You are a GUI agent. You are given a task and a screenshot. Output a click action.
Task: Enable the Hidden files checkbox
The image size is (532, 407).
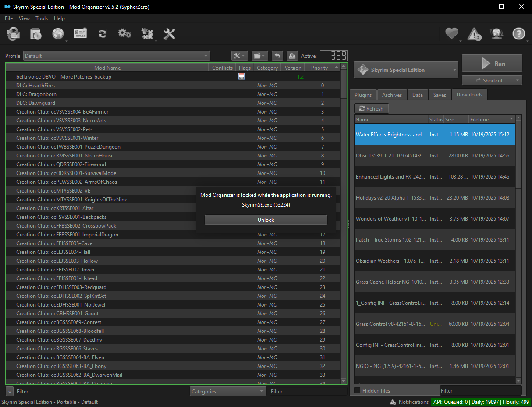(358, 390)
